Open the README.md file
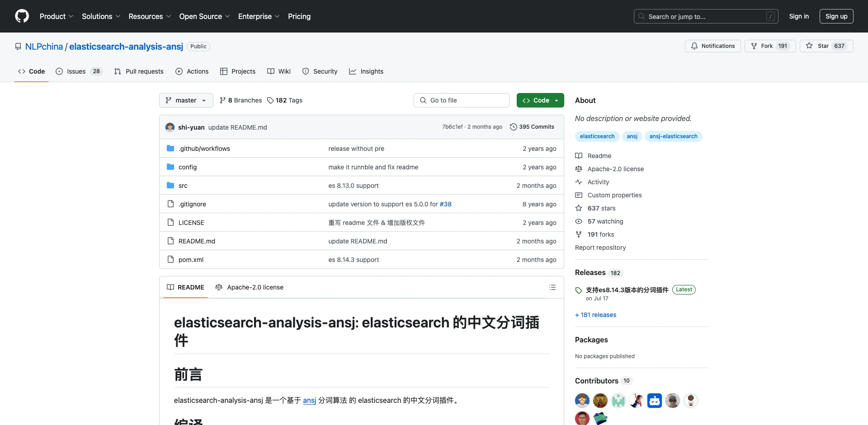Viewport: 868px width, 425px height. 197,241
